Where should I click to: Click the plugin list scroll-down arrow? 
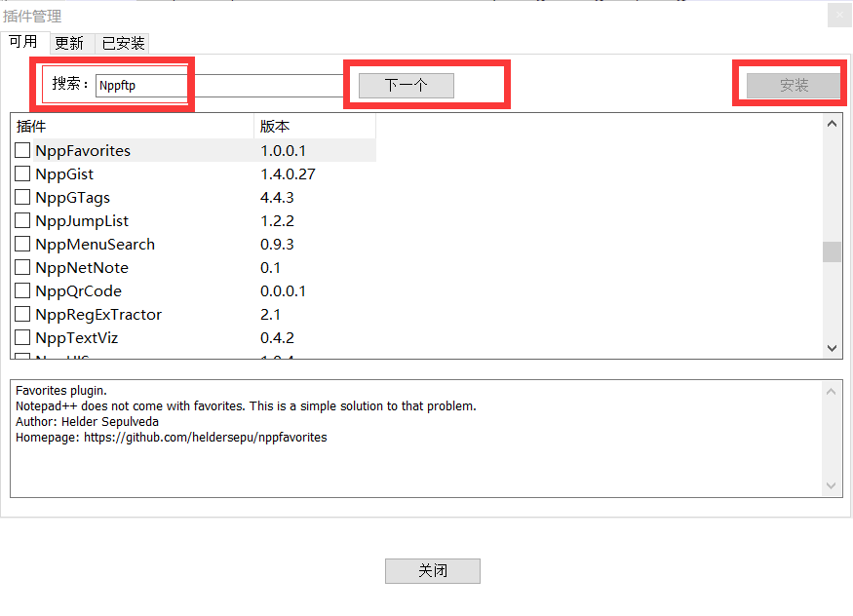832,348
